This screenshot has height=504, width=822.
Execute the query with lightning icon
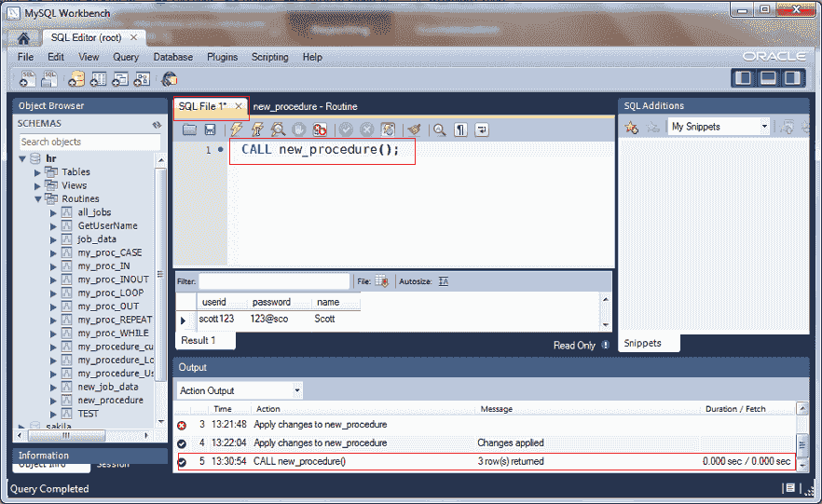pyautogui.click(x=237, y=129)
